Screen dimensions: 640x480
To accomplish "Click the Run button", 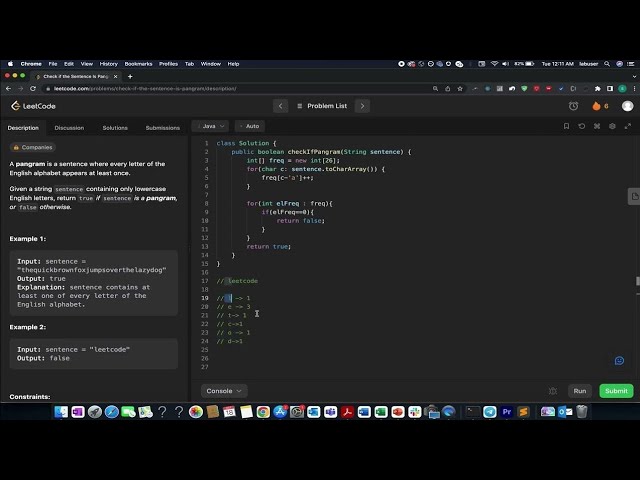I will [x=580, y=391].
